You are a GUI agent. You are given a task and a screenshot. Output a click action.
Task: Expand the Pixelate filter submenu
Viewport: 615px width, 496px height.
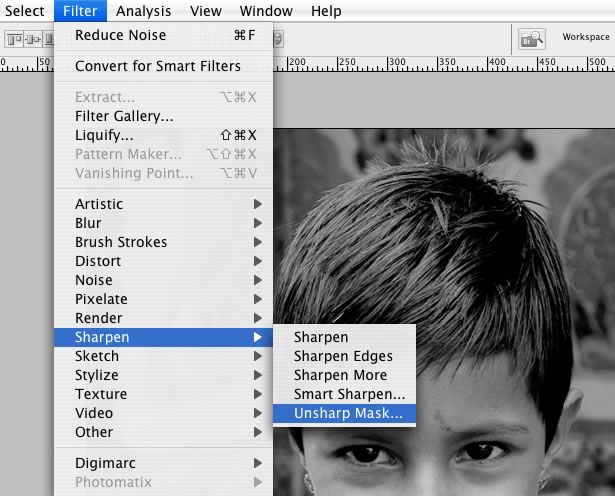pyautogui.click(x=163, y=299)
